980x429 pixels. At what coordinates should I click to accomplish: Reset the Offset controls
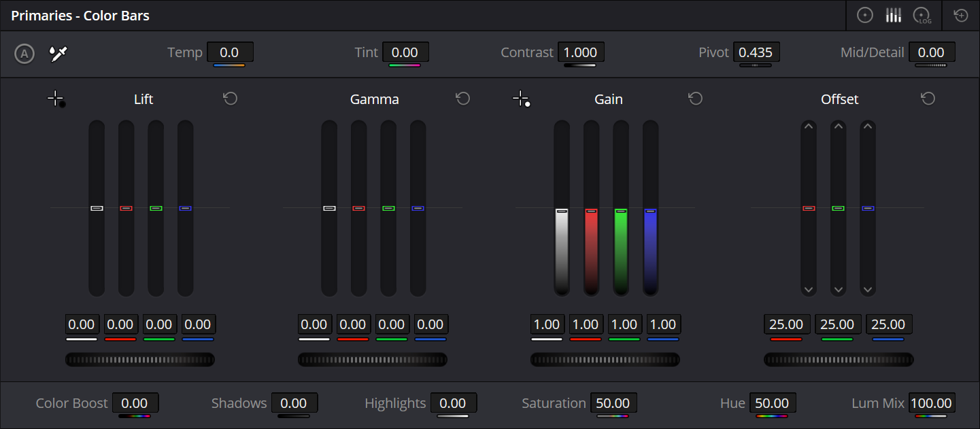pos(928,99)
